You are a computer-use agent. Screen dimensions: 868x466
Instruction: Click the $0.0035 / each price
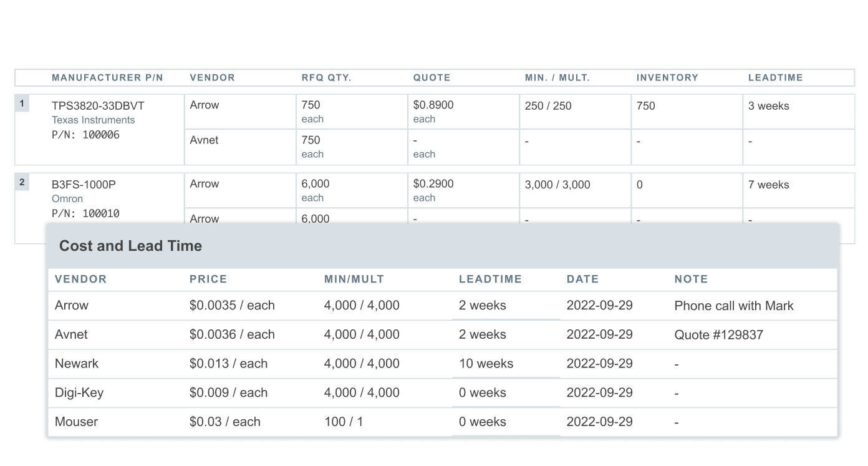[232, 306]
